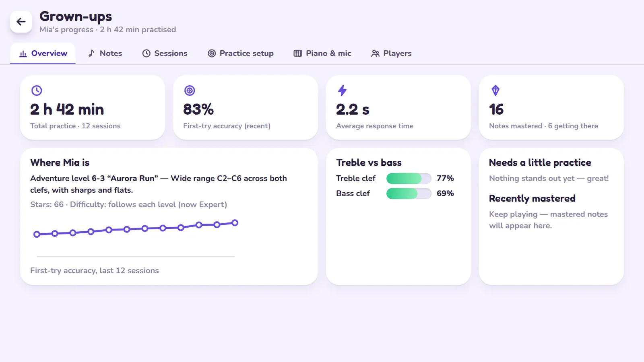Click the 'Treble vs bass' heading

[x=369, y=162]
